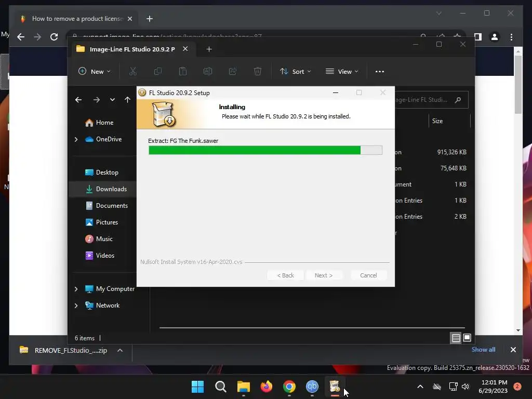Viewport: 532px width, 399px height.
Task: Open Windows Start menu
Action: [197, 387]
